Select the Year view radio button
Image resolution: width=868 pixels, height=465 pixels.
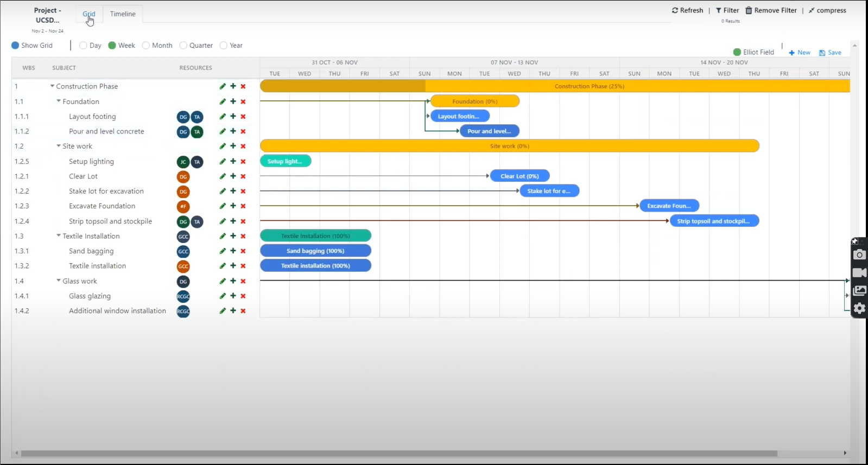pos(223,46)
